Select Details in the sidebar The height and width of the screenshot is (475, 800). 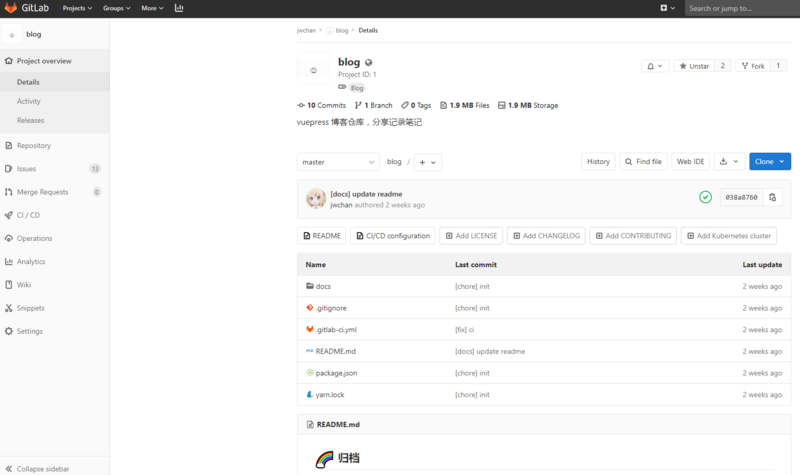point(55,82)
